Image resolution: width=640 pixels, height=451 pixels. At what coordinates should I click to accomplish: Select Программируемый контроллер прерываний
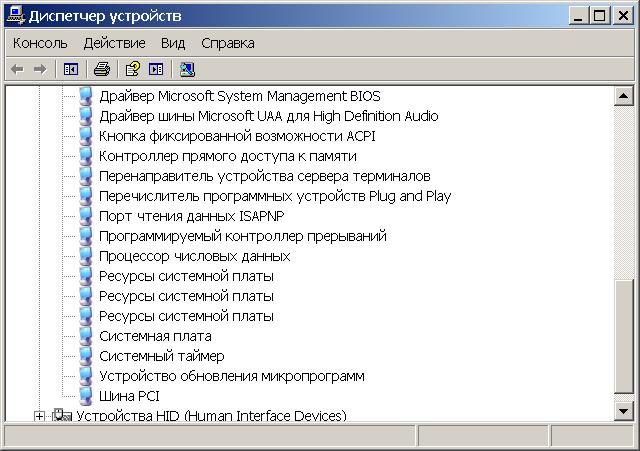[243, 236]
